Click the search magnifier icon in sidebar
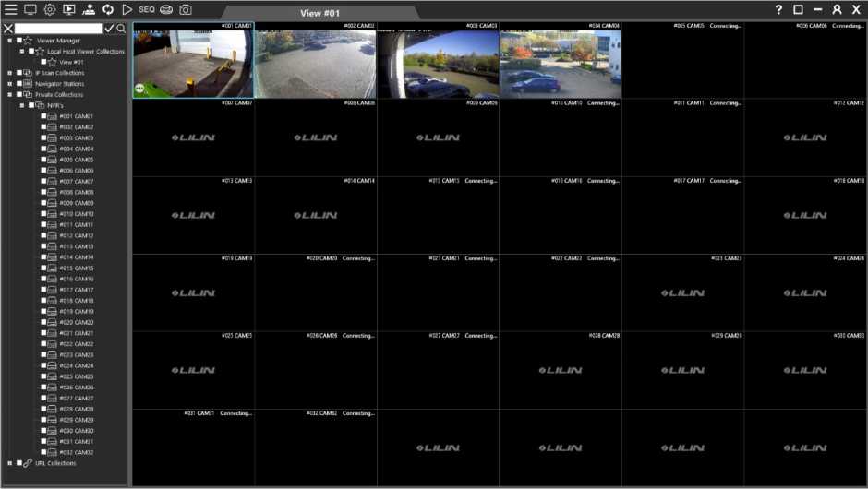The width and height of the screenshot is (868, 489). (121, 29)
